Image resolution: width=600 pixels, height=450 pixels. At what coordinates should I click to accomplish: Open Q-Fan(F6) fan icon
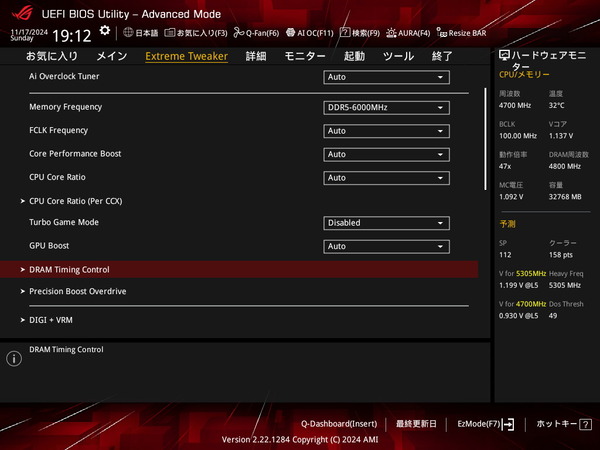pyautogui.click(x=239, y=33)
